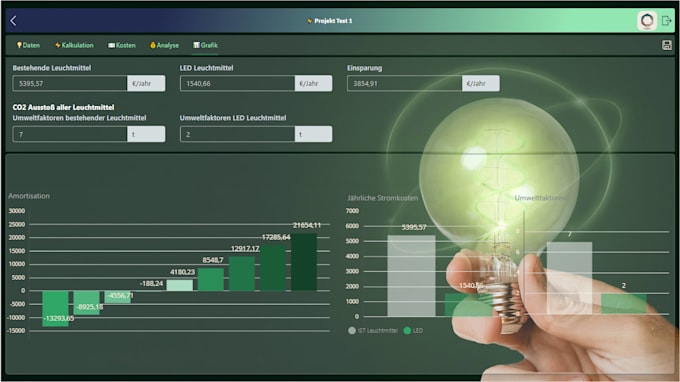Click the logout icon

(x=667, y=20)
